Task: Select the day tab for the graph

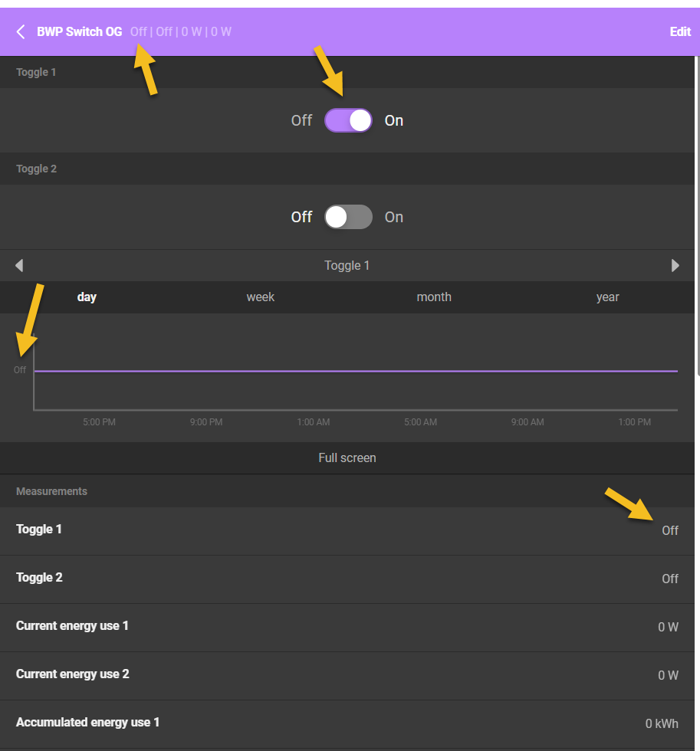Action: (x=87, y=297)
